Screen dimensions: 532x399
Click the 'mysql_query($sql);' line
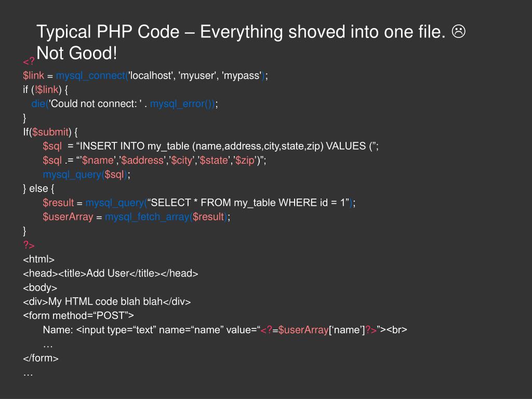click(87, 175)
